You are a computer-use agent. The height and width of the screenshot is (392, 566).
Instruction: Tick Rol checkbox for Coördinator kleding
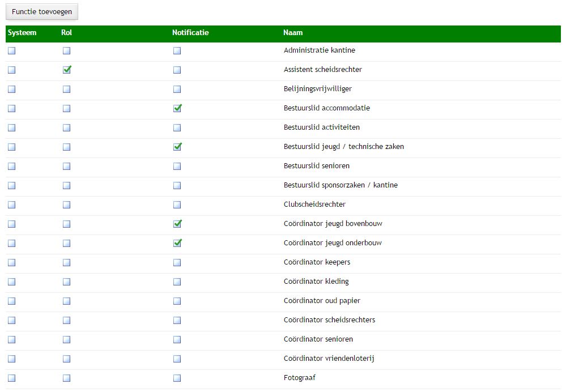point(67,282)
